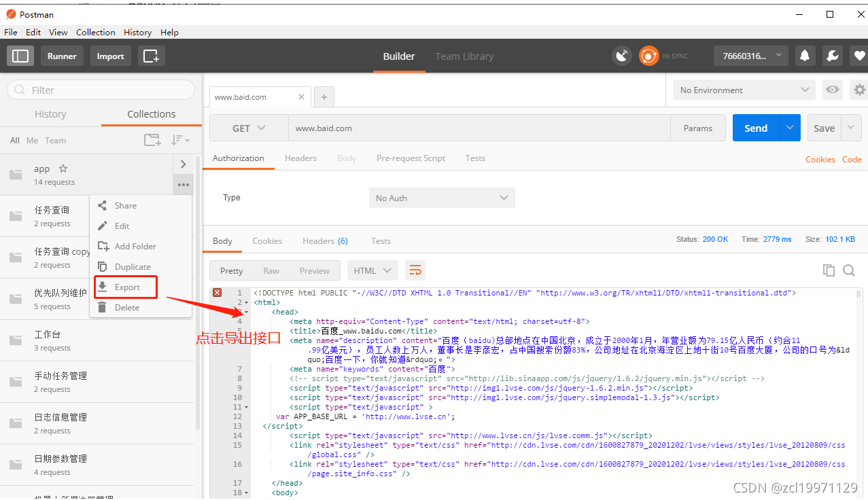The width and height of the screenshot is (868, 500).
Task: Open the 手动任务管理 collection
Action: point(98,382)
